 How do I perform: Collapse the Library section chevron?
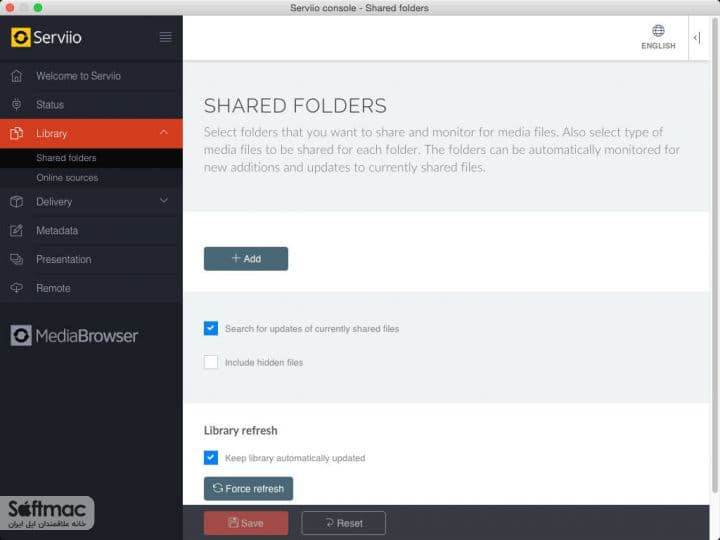pos(164,133)
